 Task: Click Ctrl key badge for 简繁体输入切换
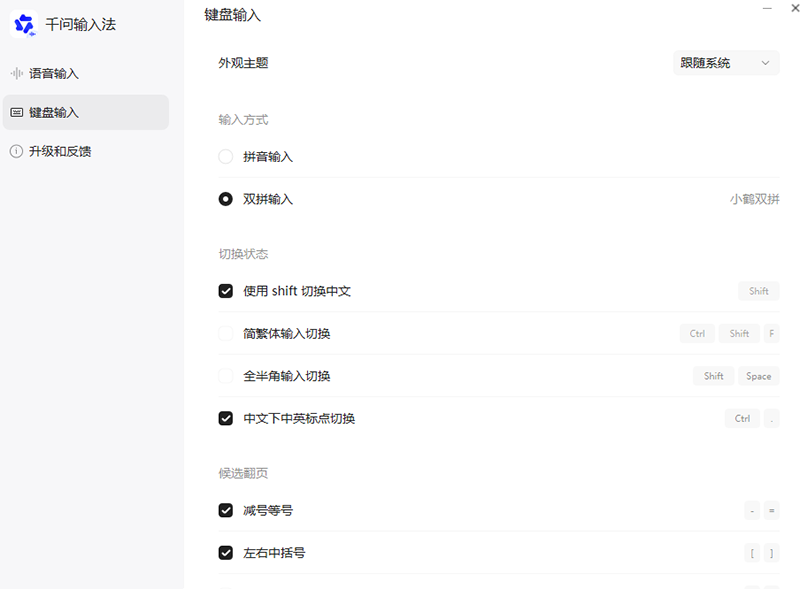coord(697,333)
